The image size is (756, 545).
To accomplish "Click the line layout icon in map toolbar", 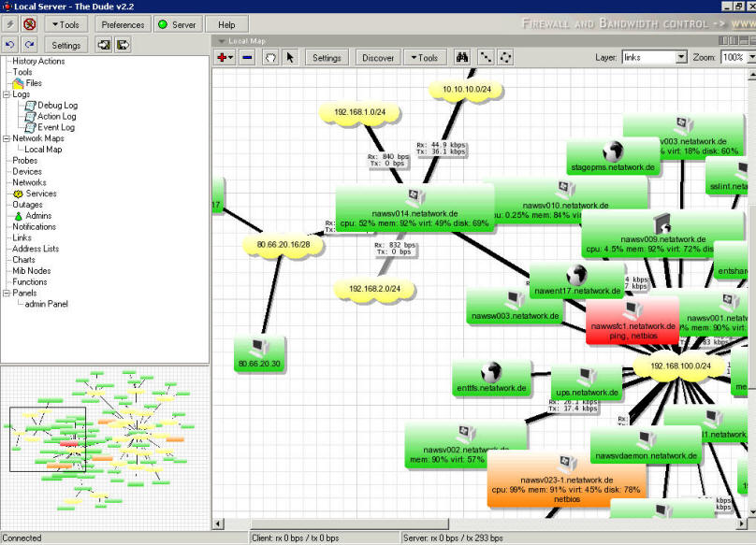I will (x=486, y=58).
